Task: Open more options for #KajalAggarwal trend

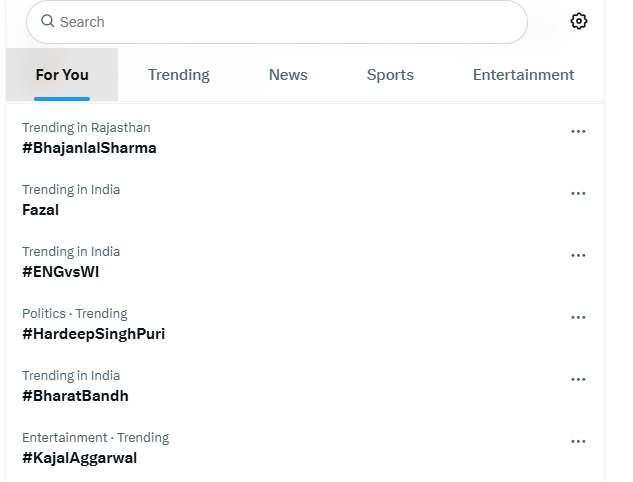Action: [578, 441]
